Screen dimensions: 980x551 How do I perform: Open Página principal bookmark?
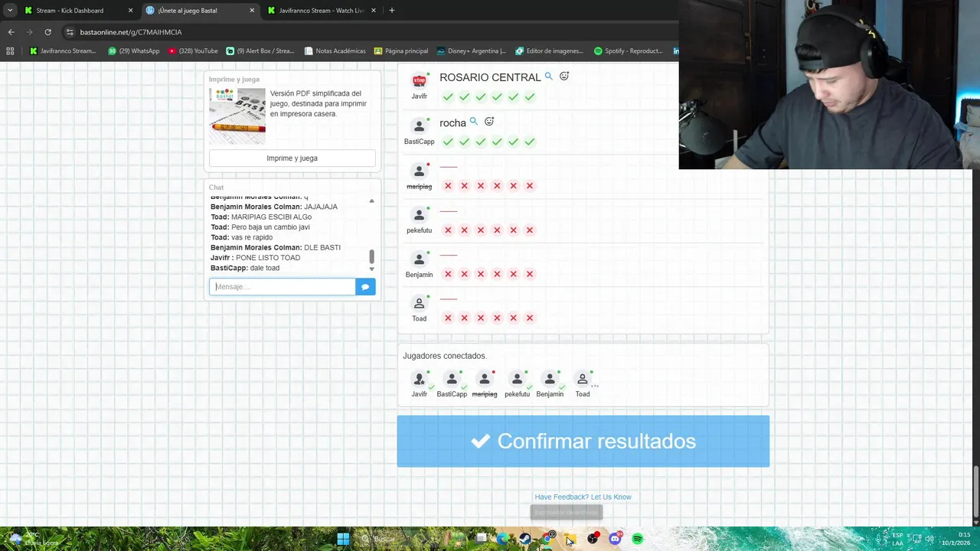401,51
